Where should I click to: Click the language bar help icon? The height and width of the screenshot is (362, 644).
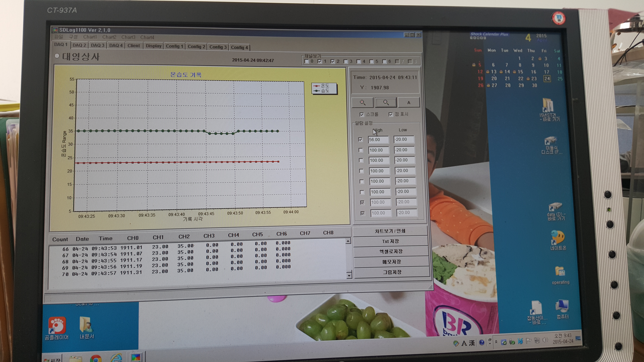482,342
